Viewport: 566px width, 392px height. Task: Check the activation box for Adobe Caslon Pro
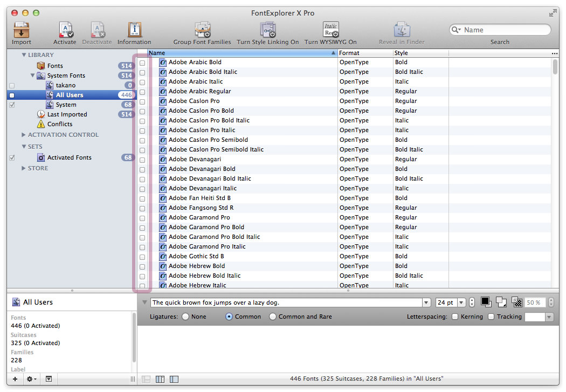(x=142, y=102)
